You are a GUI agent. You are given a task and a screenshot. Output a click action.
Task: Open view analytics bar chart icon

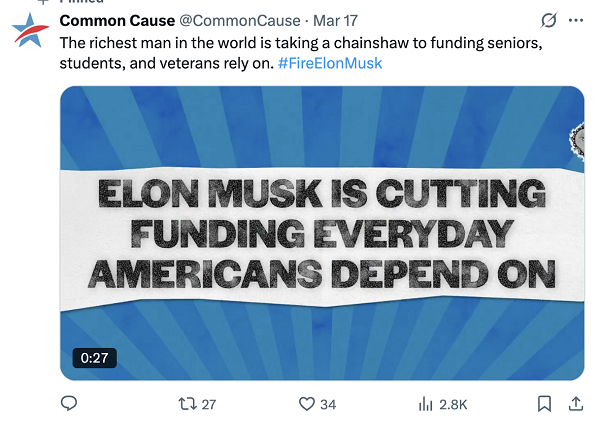(x=425, y=404)
